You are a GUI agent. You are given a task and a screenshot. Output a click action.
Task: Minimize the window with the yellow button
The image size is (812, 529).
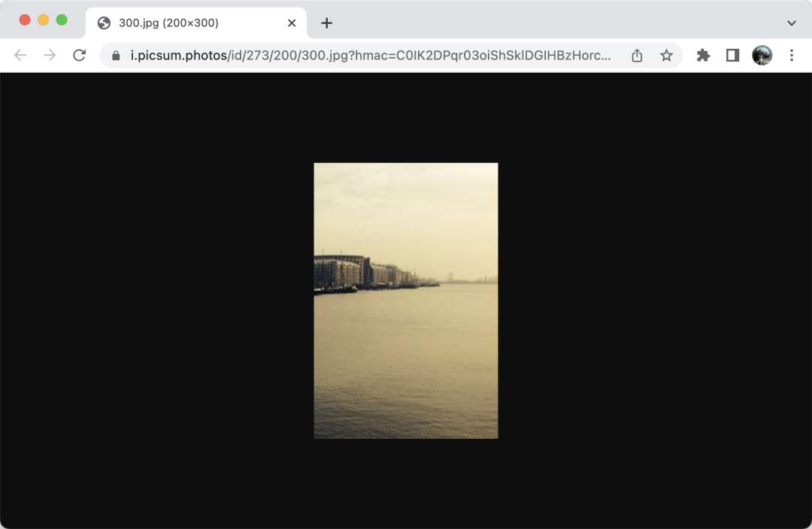[x=43, y=20]
